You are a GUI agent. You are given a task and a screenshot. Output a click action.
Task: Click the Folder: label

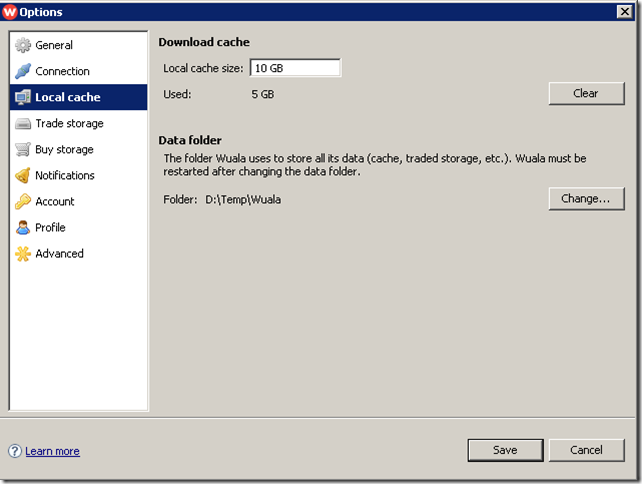click(180, 199)
